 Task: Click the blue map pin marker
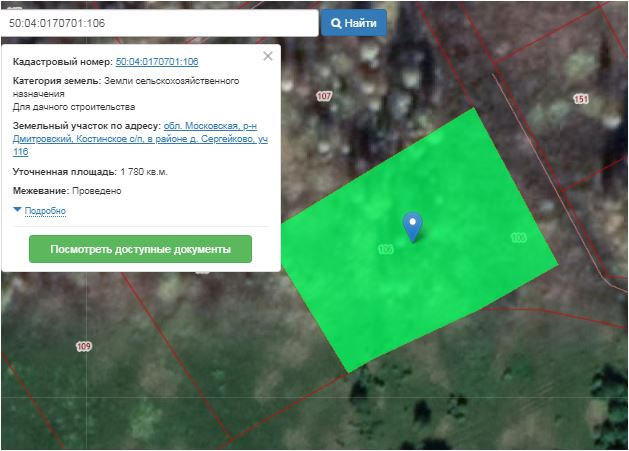click(x=412, y=225)
